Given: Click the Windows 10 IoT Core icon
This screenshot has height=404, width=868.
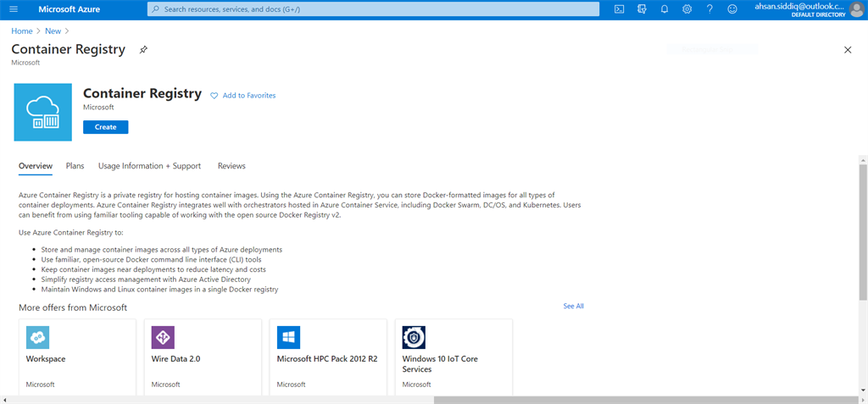Looking at the screenshot, I should (414, 337).
